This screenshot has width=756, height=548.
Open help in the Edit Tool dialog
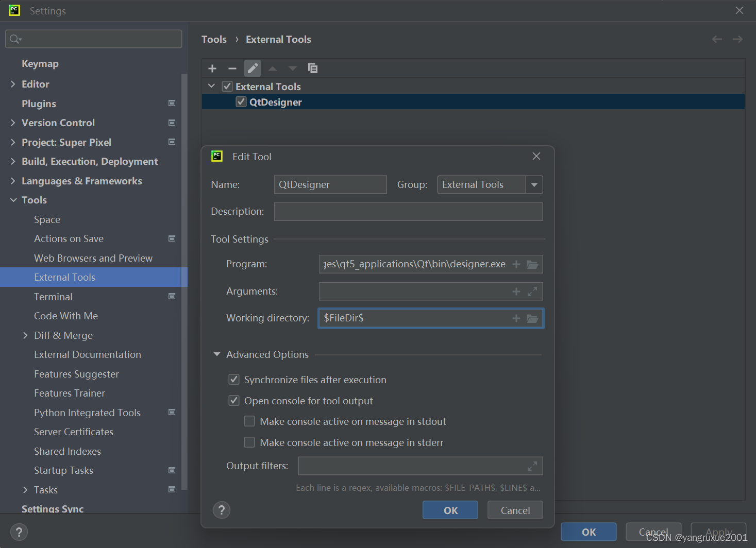pyautogui.click(x=222, y=510)
